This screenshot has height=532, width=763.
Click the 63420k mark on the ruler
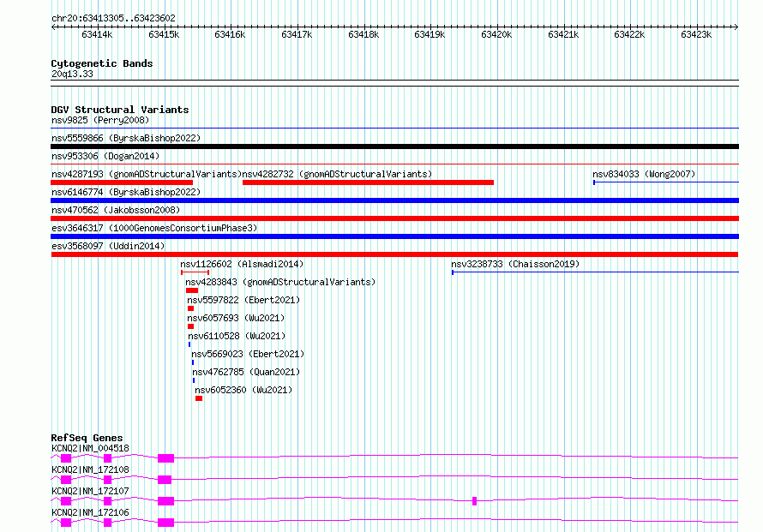[496, 35]
